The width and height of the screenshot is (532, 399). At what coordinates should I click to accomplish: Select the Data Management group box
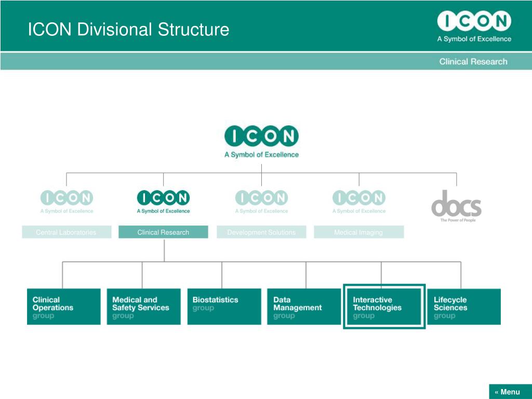(304, 307)
